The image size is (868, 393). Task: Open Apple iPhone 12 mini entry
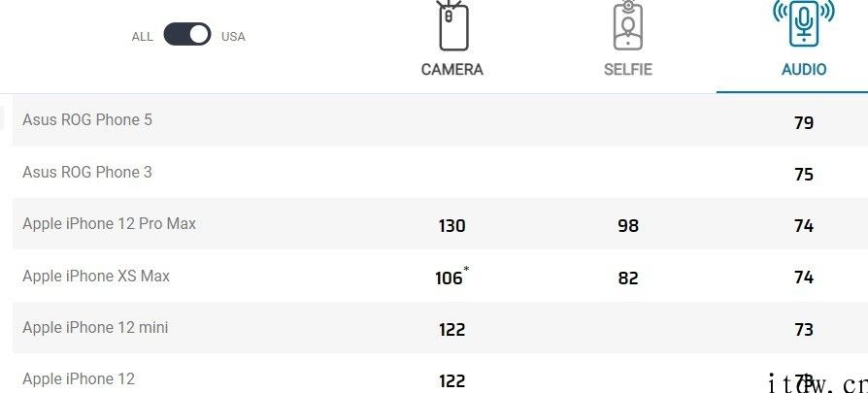tap(95, 328)
